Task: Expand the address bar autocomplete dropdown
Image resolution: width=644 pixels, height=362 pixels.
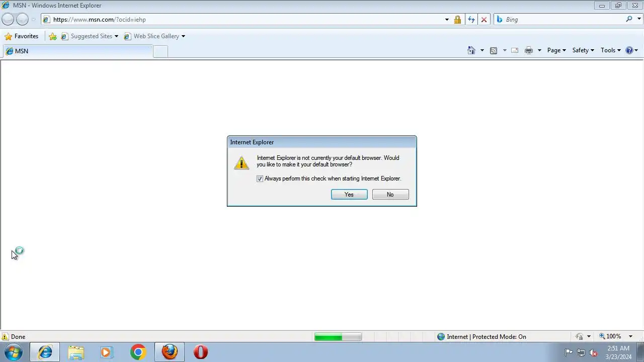Action: pos(447,20)
